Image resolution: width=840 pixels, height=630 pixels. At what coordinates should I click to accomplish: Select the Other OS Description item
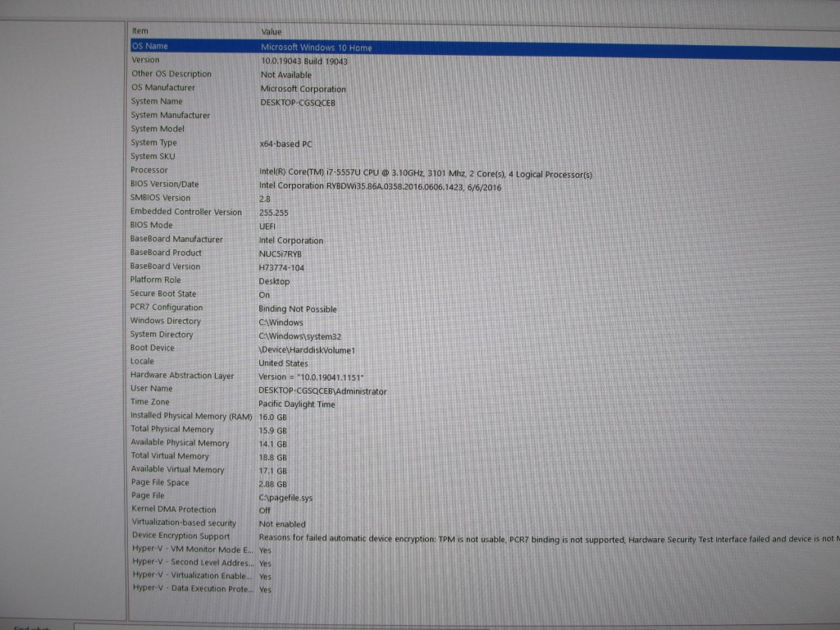pos(171,74)
